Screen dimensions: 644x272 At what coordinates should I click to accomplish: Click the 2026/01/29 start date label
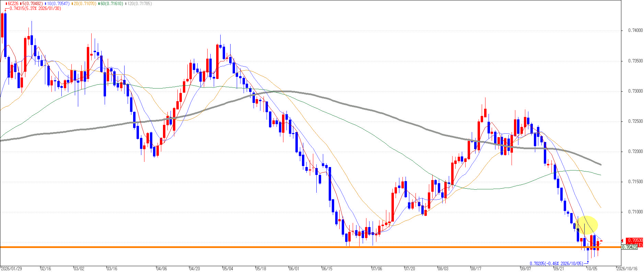tap(11, 269)
